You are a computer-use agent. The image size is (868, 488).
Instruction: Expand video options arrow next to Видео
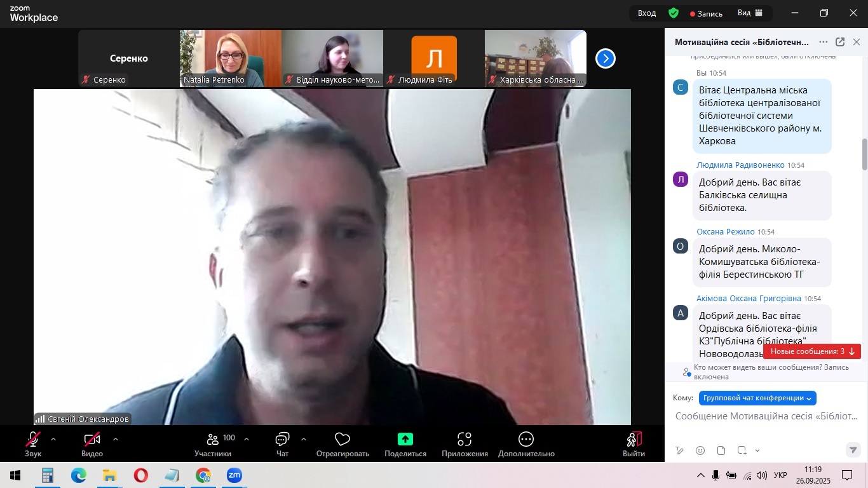click(x=115, y=438)
